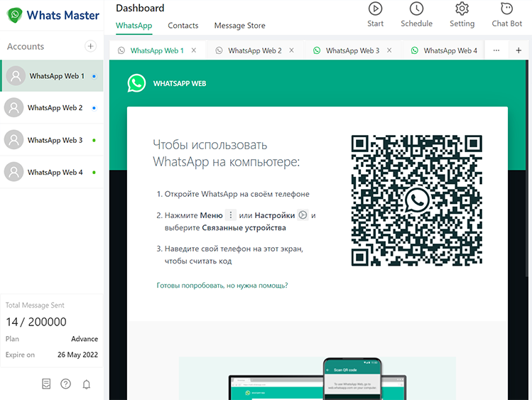Click the receipt document icon in sidebar
Viewport: 532px width, 400px height.
[x=46, y=384]
